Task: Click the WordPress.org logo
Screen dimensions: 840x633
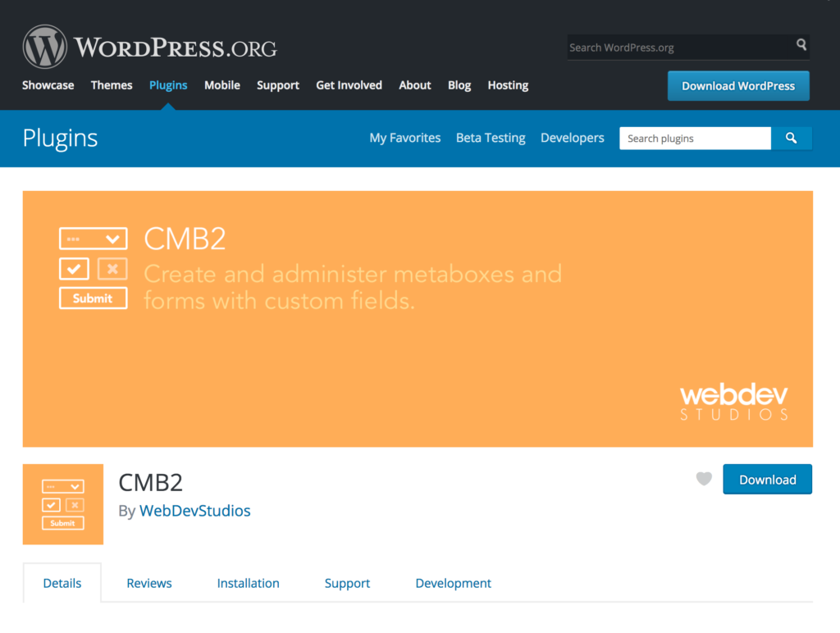Action: (x=149, y=47)
